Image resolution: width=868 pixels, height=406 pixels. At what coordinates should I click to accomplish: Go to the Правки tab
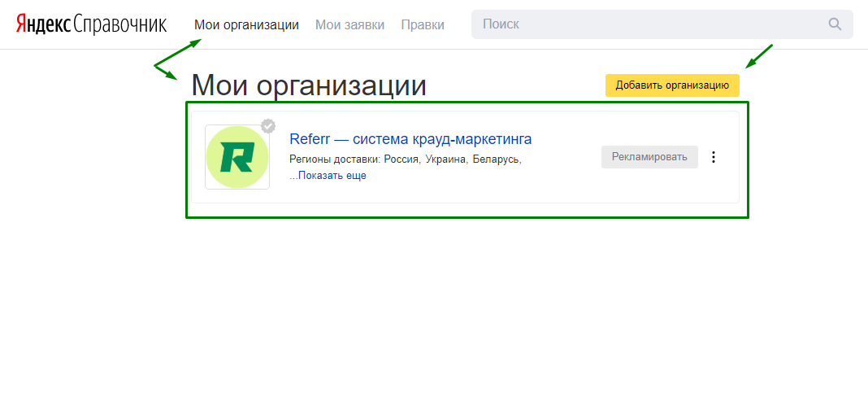coord(423,24)
